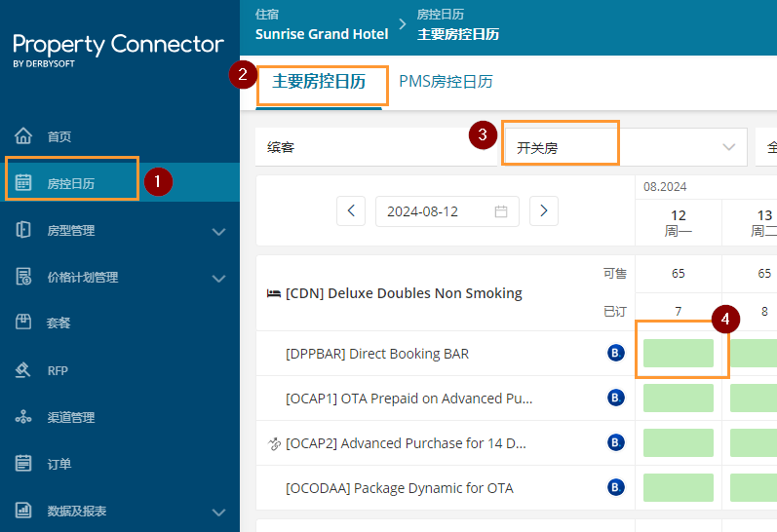Click Booking.com badge on OCODAA row
Image resolution: width=777 pixels, height=532 pixels.
616,487
